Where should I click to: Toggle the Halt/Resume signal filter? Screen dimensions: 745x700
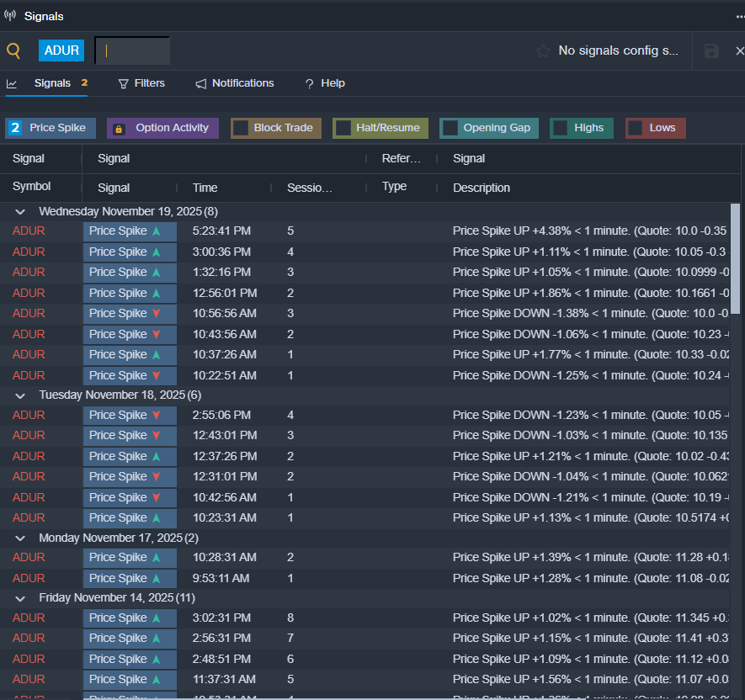tap(380, 128)
